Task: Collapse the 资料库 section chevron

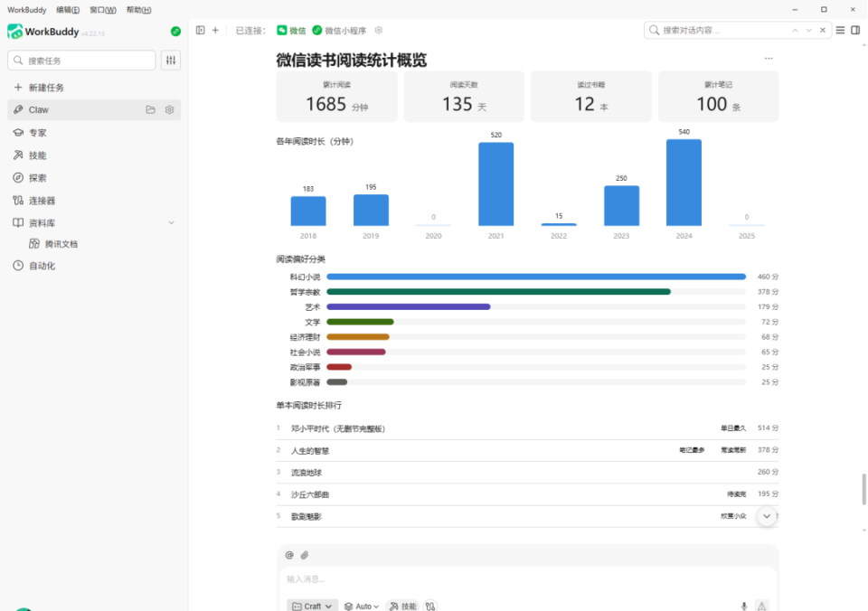Action: (172, 222)
